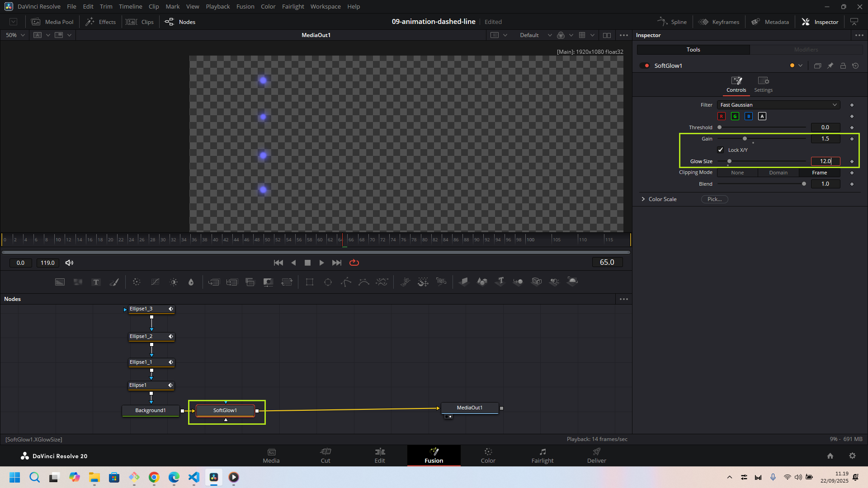Open the 50% viewer zoom dropdown
The image size is (868, 488).
point(15,35)
